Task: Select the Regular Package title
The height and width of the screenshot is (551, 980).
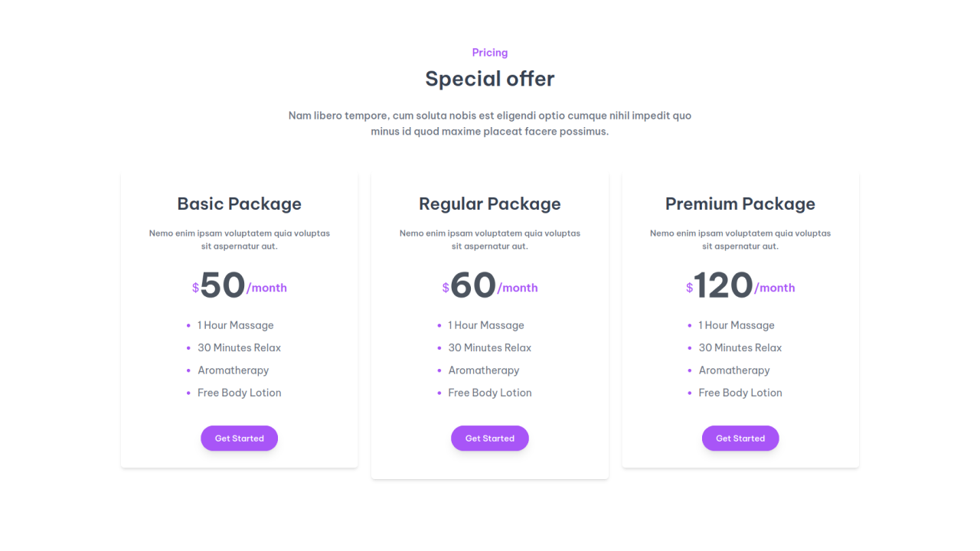Action: [489, 204]
